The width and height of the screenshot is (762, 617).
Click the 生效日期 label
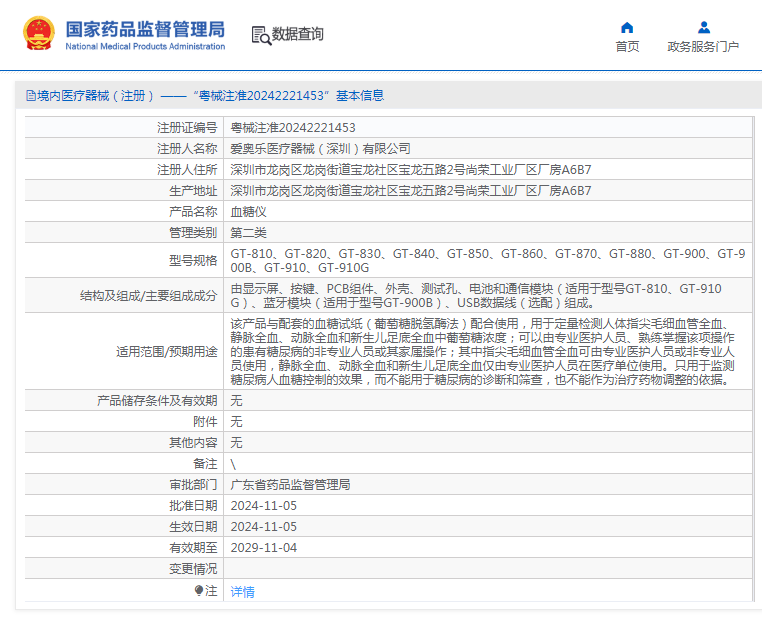(193, 527)
